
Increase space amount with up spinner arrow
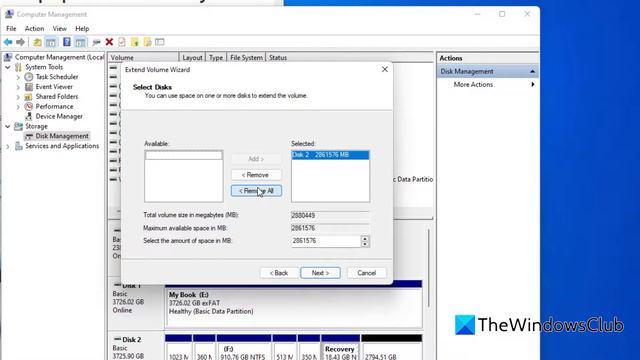point(365,238)
